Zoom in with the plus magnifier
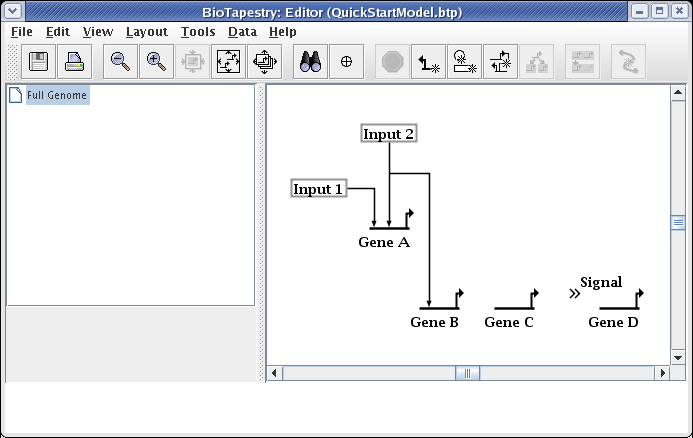The image size is (693, 438). click(156, 62)
